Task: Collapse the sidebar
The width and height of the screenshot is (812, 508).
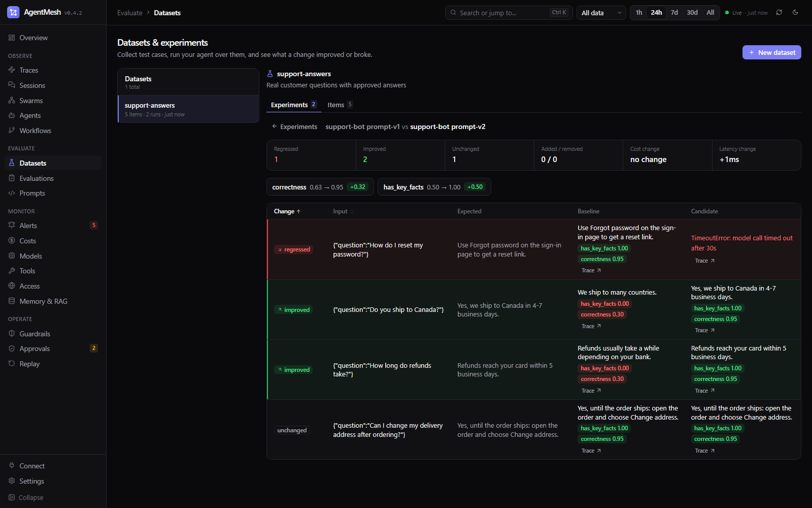Action: [53, 497]
